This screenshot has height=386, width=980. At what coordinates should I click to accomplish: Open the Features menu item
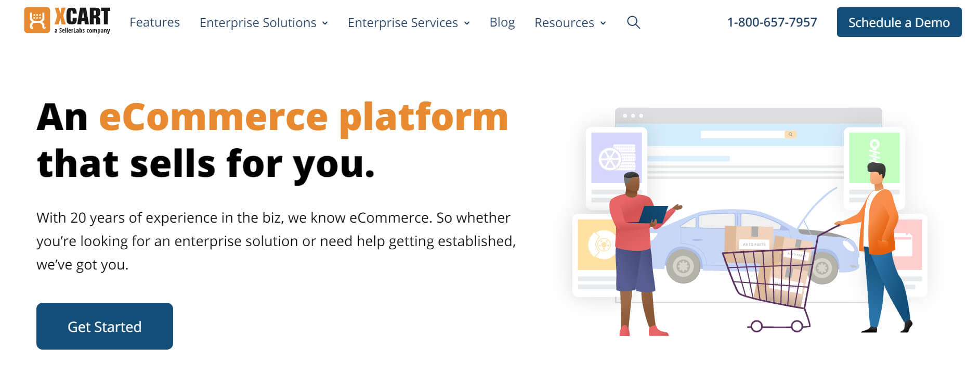tap(154, 22)
